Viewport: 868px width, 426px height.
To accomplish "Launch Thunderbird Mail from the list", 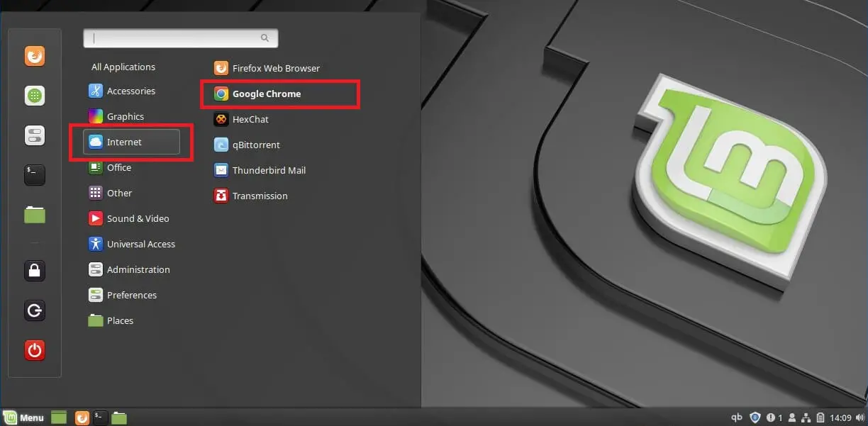I will point(268,171).
